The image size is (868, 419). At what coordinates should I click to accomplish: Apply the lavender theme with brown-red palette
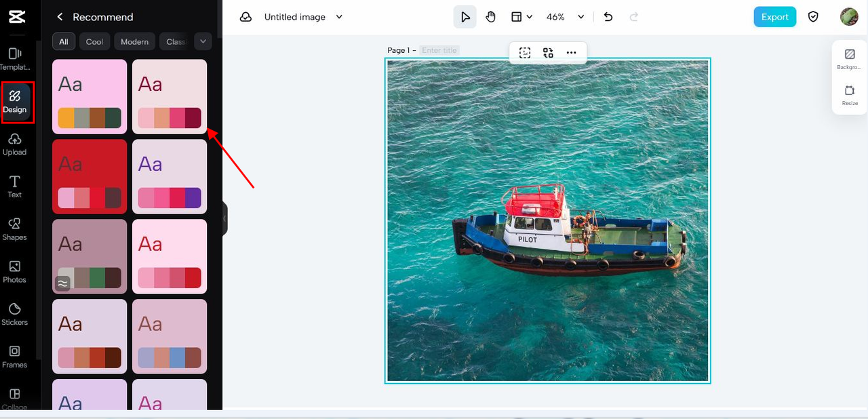[90, 336]
